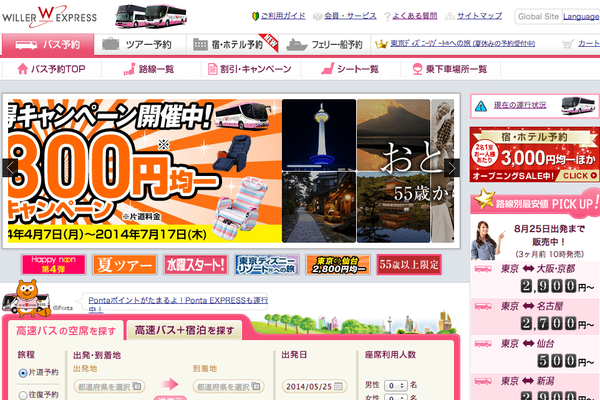Click the crown icon beside Disney link
The image size is (600, 400).
(381, 44)
